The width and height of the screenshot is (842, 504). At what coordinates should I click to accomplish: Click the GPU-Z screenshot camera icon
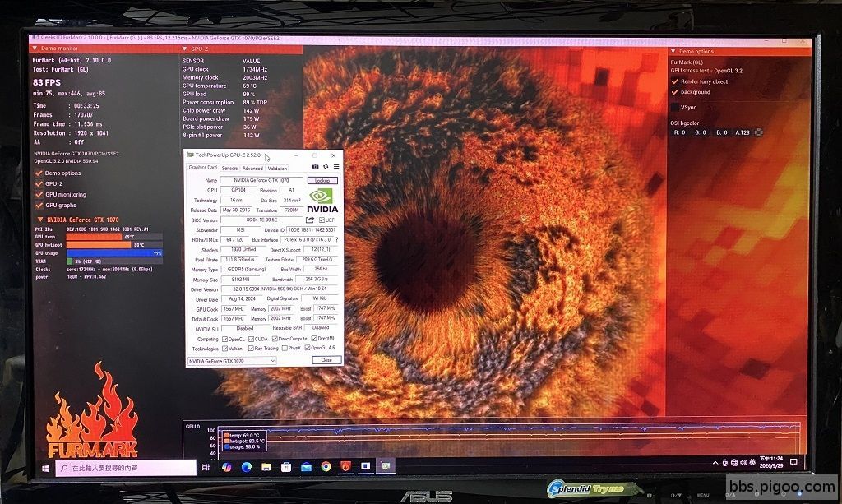click(x=315, y=167)
